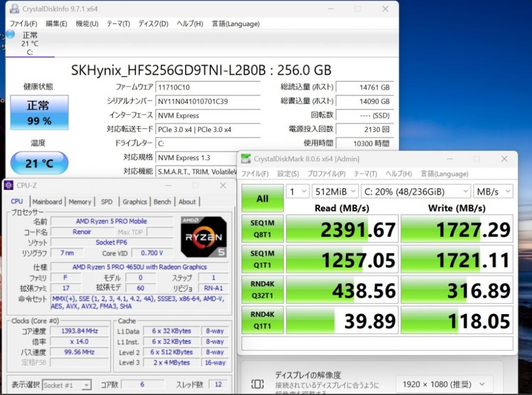Switch to the Bench tab in CPU-Z
The width and height of the screenshot is (532, 395).
point(162,202)
